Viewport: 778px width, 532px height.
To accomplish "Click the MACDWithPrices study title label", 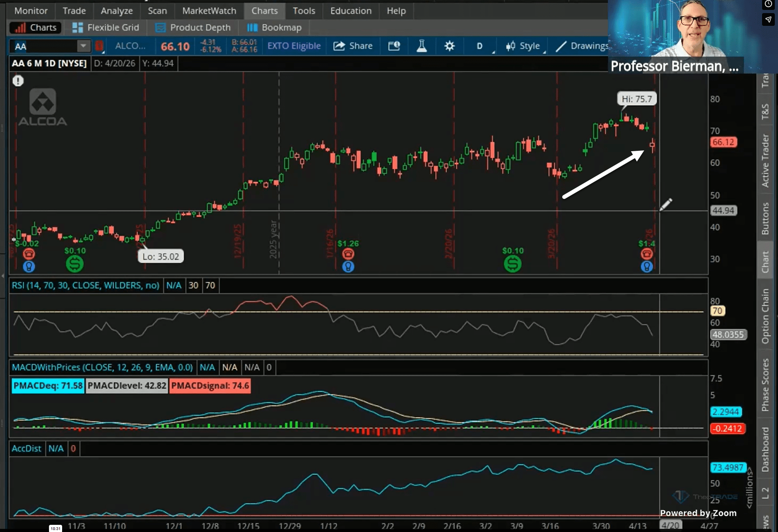I will click(x=102, y=367).
